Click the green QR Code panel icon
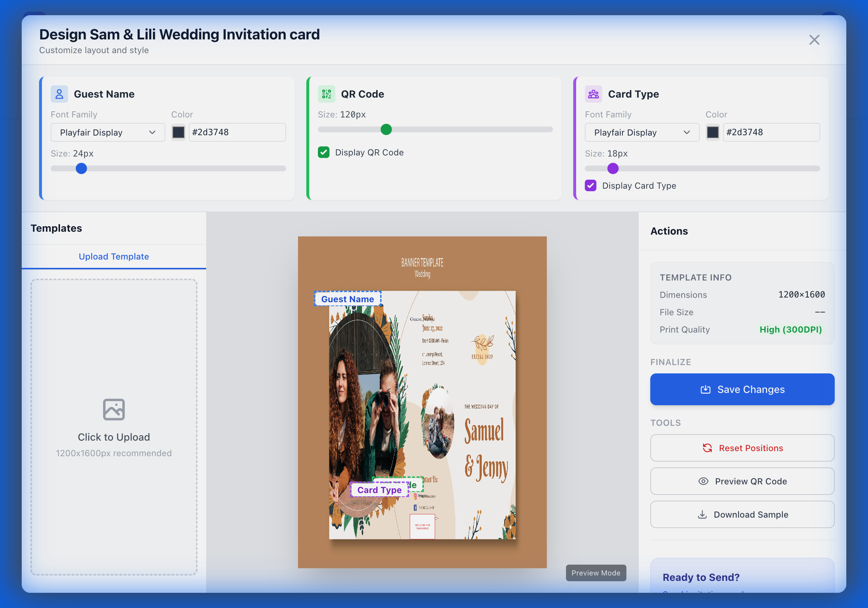Viewport: 868px width, 608px height. click(326, 94)
